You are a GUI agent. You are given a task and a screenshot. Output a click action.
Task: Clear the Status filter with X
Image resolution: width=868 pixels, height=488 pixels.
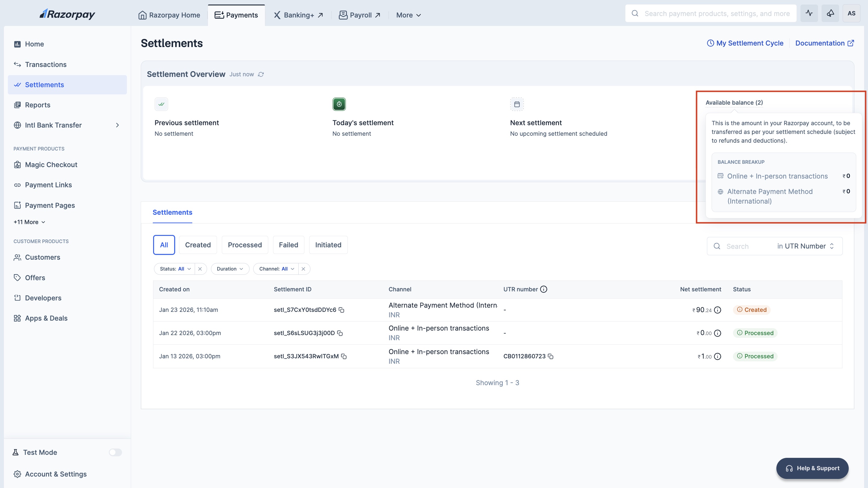tap(200, 269)
